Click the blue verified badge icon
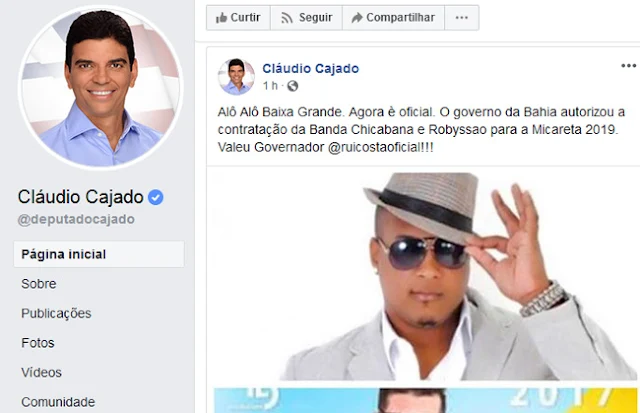Image resolution: width=640 pixels, height=413 pixels. (x=156, y=197)
